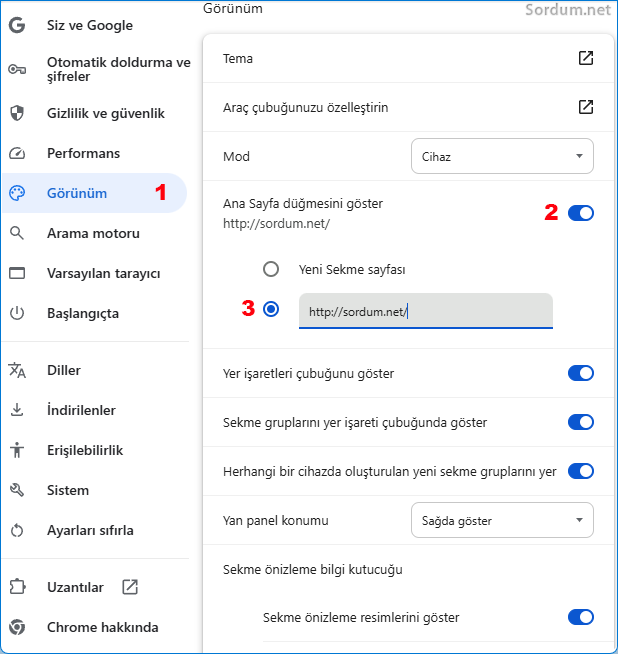The height and width of the screenshot is (654, 618).
Task: Open Uzantılar extensions page
Action: pos(95,587)
